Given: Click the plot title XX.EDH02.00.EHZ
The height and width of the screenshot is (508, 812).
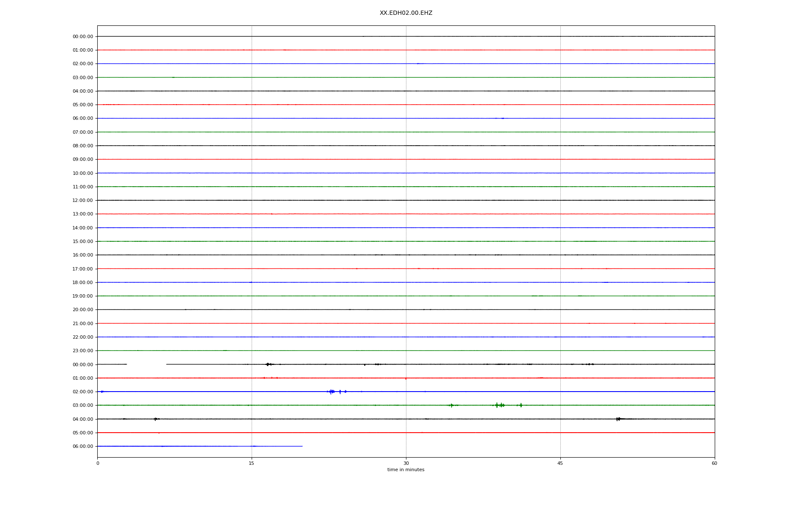Looking at the screenshot, I should click(406, 13).
